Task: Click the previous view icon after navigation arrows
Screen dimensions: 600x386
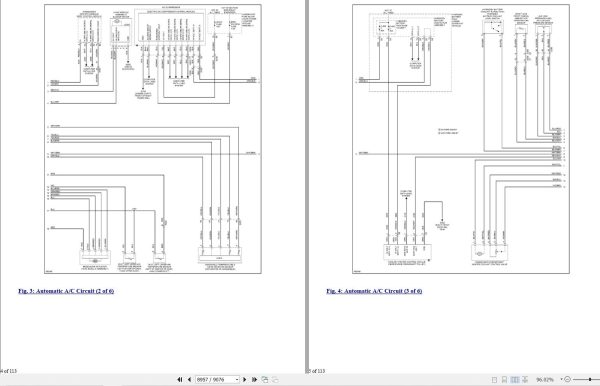Action: [265, 379]
